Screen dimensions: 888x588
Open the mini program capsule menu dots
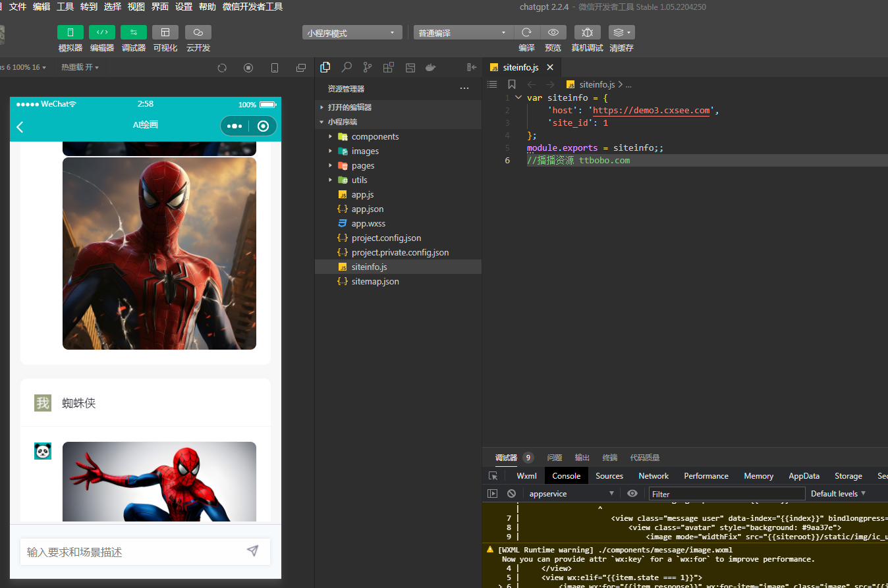[x=235, y=126]
